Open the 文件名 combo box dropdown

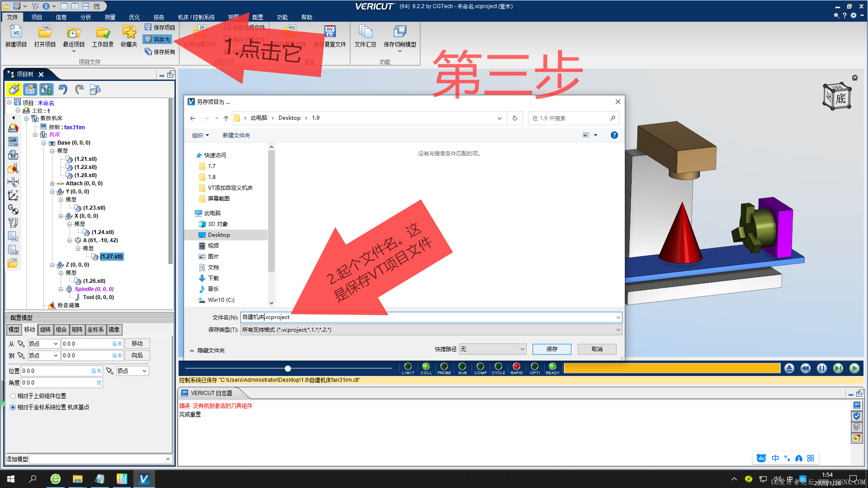[x=618, y=317]
